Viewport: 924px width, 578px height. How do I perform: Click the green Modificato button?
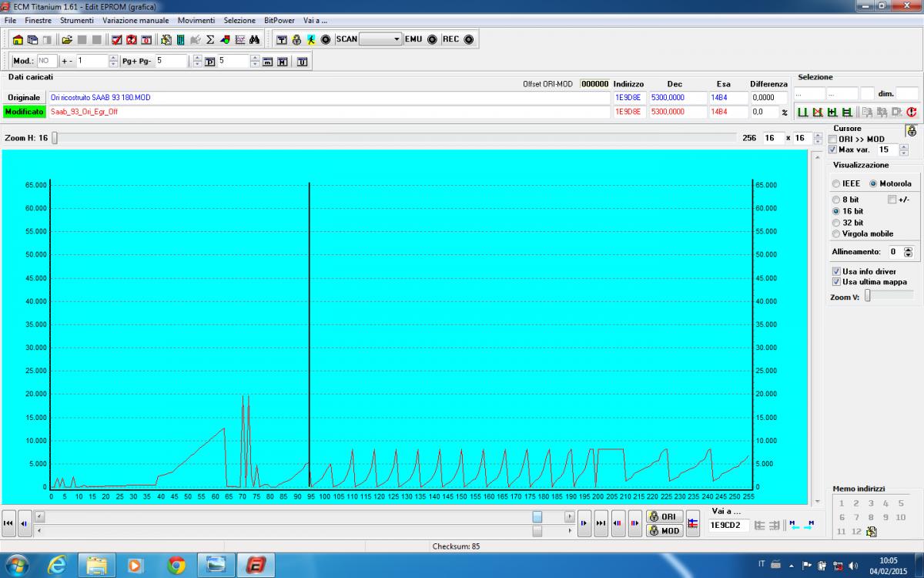click(x=24, y=112)
